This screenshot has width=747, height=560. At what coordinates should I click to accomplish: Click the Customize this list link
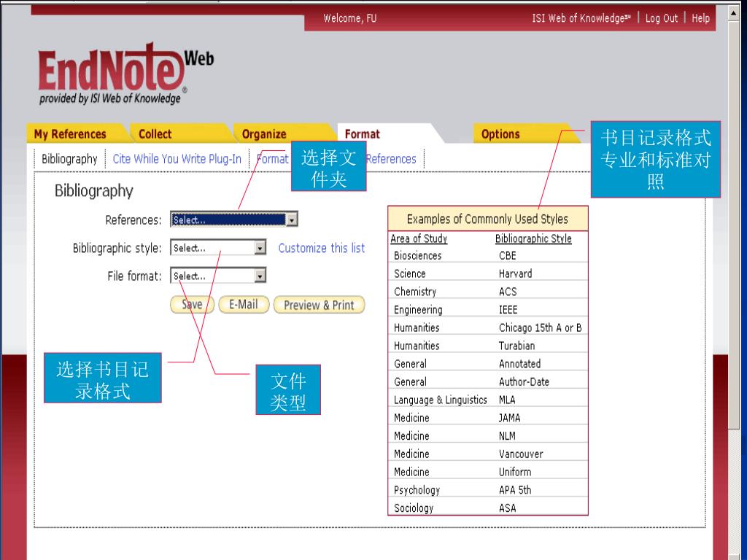(322, 248)
